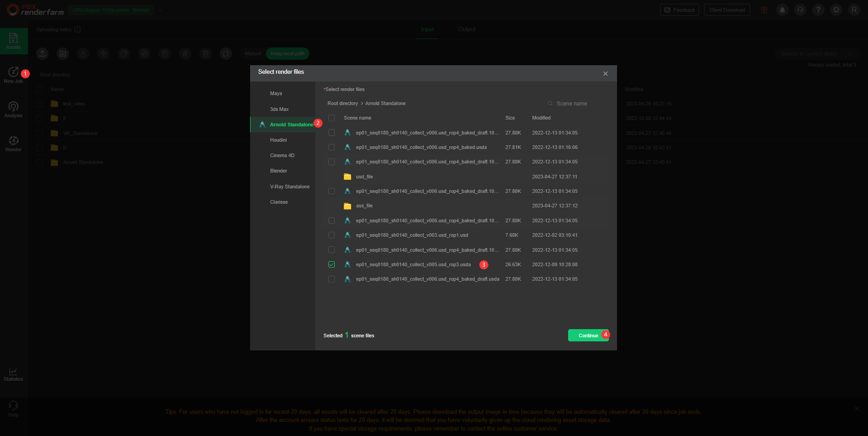Dismiss the tips banner at the bottom

857,409
